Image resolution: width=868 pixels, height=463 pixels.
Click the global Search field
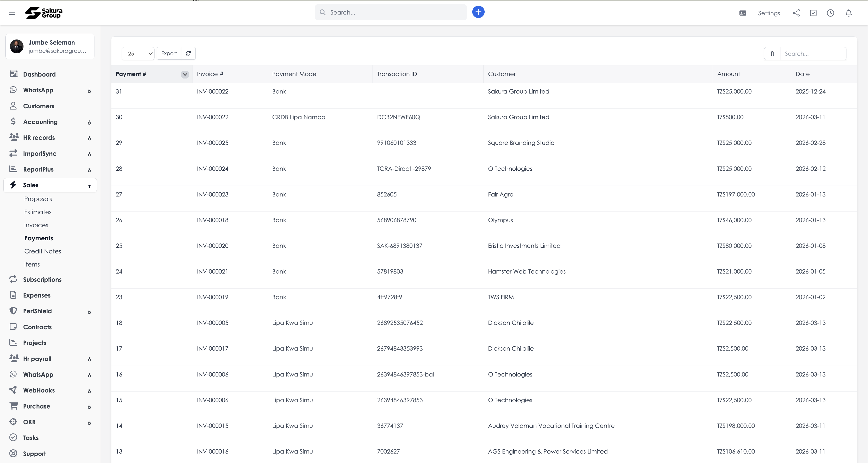pyautogui.click(x=391, y=12)
